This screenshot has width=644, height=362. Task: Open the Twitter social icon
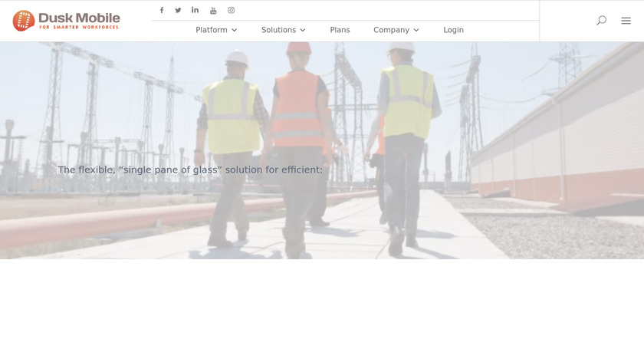click(x=178, y=10)
